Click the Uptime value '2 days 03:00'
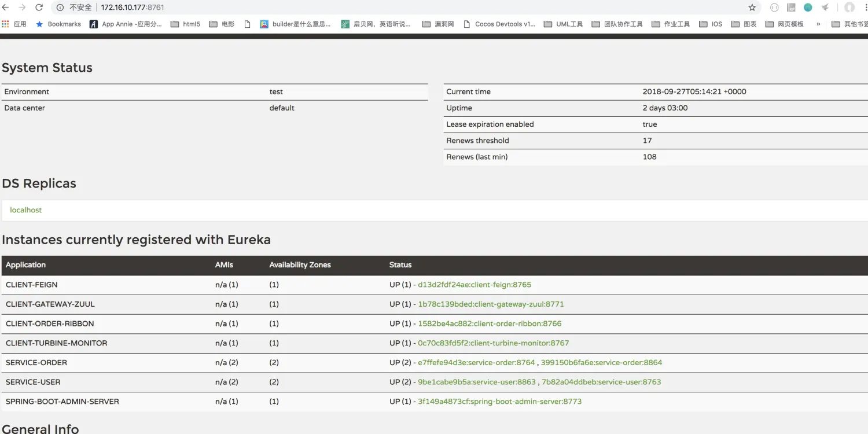868x434 pixels. 665,108
